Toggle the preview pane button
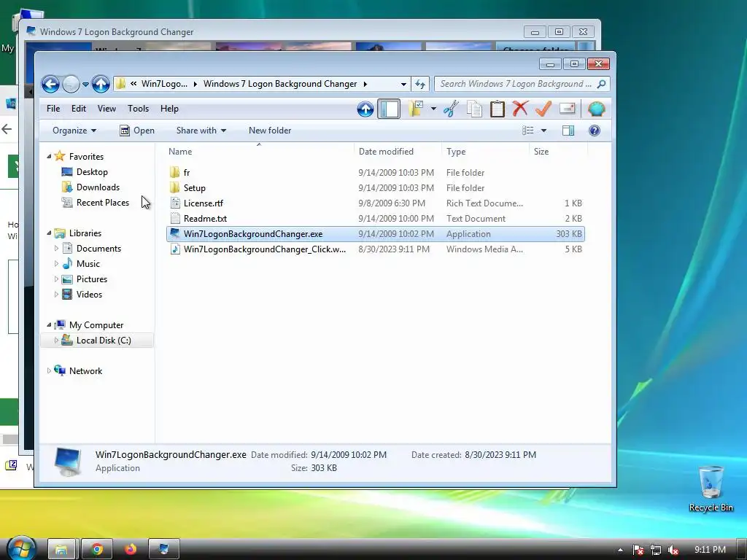The height and width of the screenshot is (560, 747). click(x=568, y=131)
